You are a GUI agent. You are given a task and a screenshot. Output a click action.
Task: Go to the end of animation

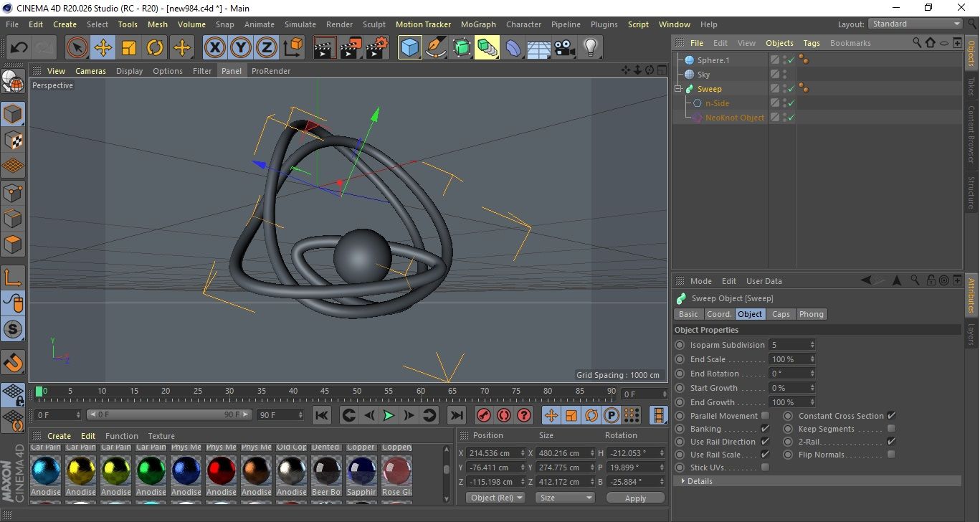tap(456, 415)
